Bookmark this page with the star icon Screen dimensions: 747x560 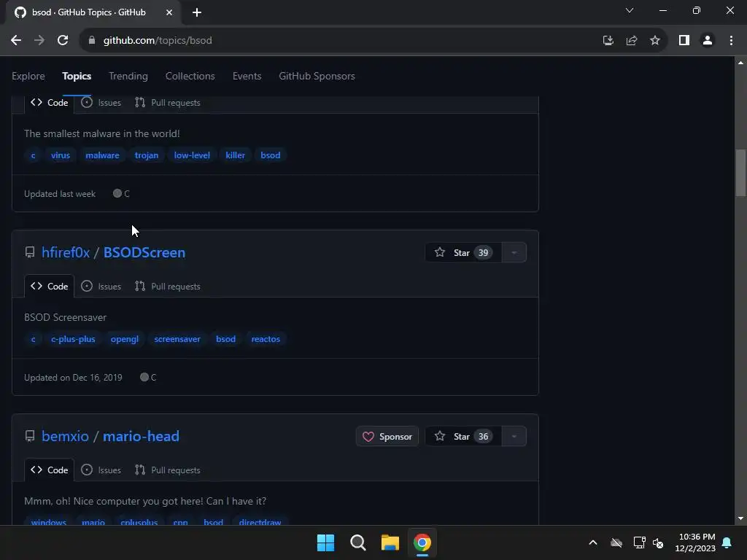click(x=655, y=41)
